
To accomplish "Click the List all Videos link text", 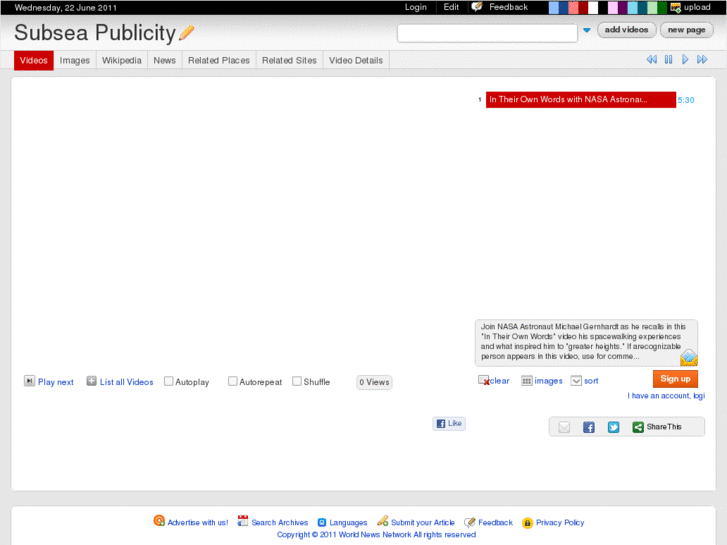I will click(127, 382).
